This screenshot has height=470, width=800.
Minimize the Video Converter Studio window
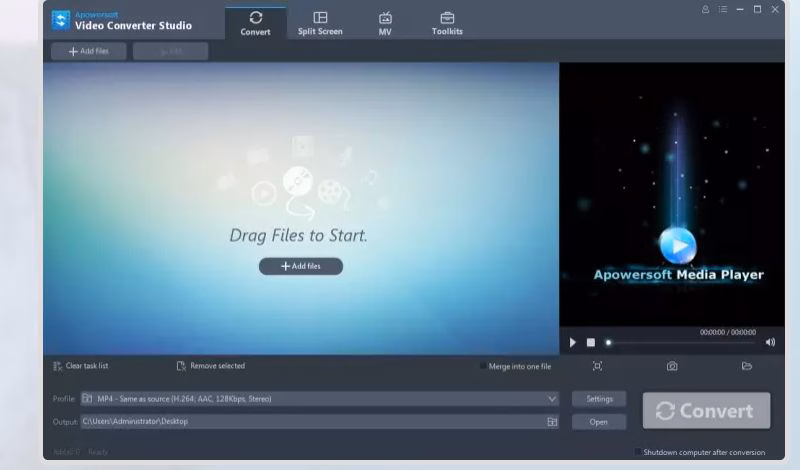click(x=740, y=9)
